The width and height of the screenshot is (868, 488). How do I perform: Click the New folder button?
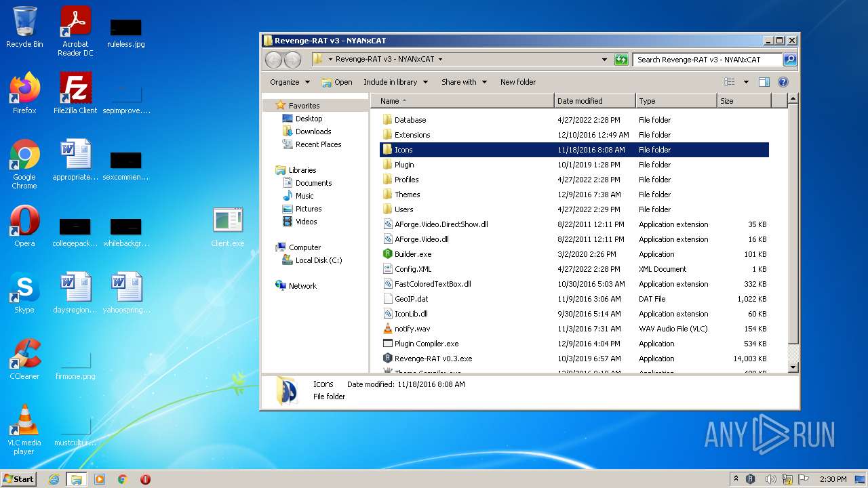[517, 82]
